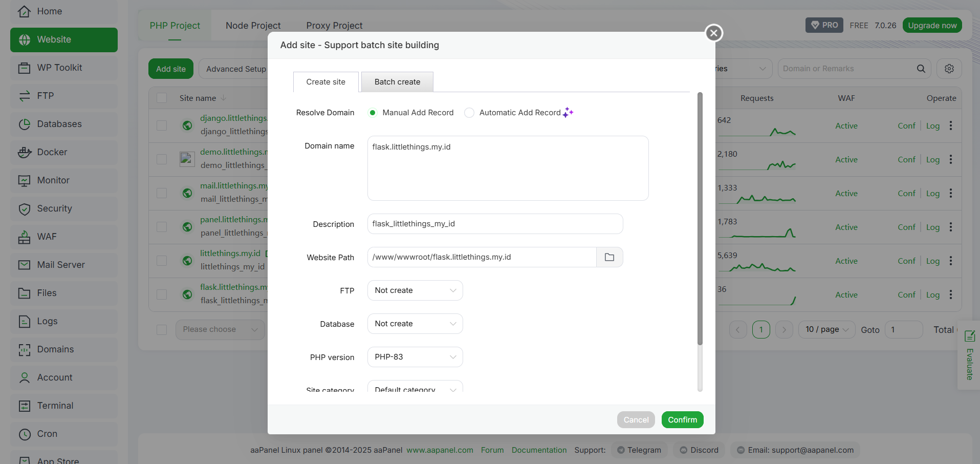Screen dimensions: 980x464
Task: Select Automatic Add Record radio button
Action: [469, 113]
